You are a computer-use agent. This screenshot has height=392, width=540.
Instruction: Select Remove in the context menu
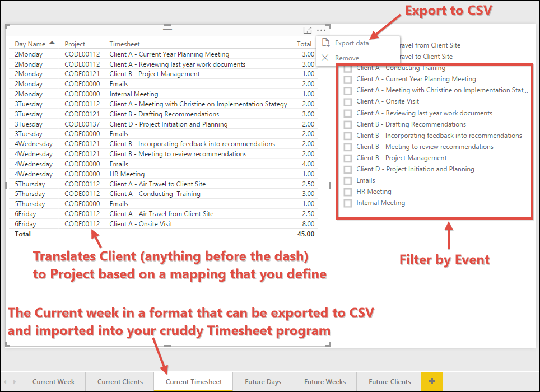point(347,58)
